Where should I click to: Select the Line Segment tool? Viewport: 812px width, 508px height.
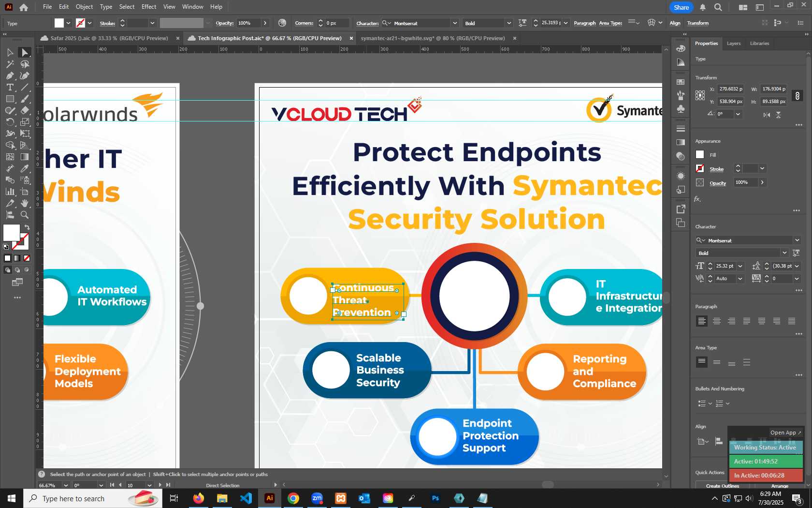tap(25, 87)
